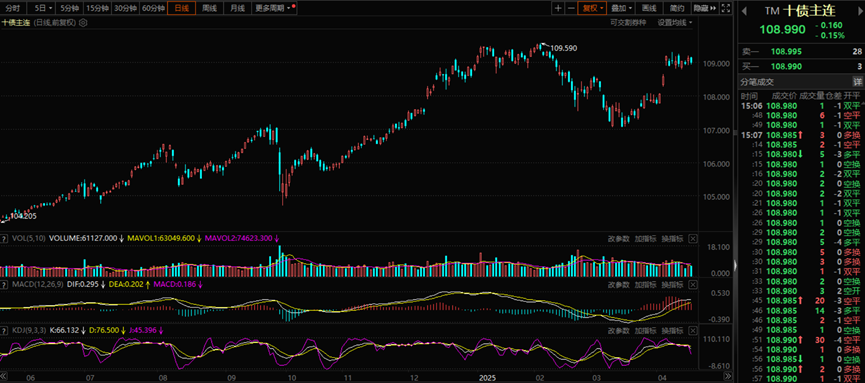Click 可交割券种 deliverable bonds link
This screenshot has width=865, height=383.
coord(628,23)
